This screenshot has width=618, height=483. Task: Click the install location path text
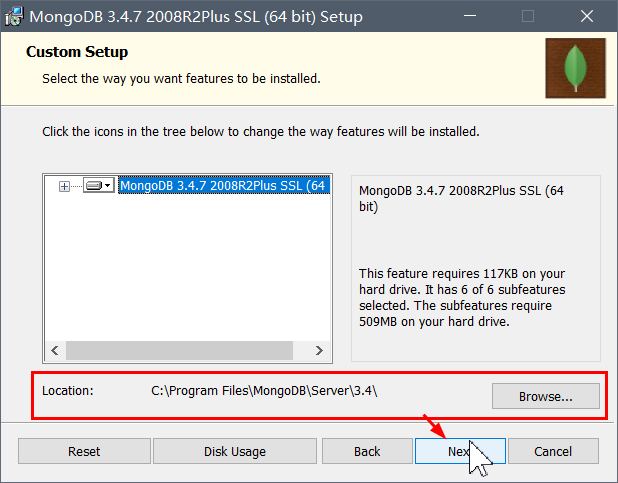coord(264,391)
